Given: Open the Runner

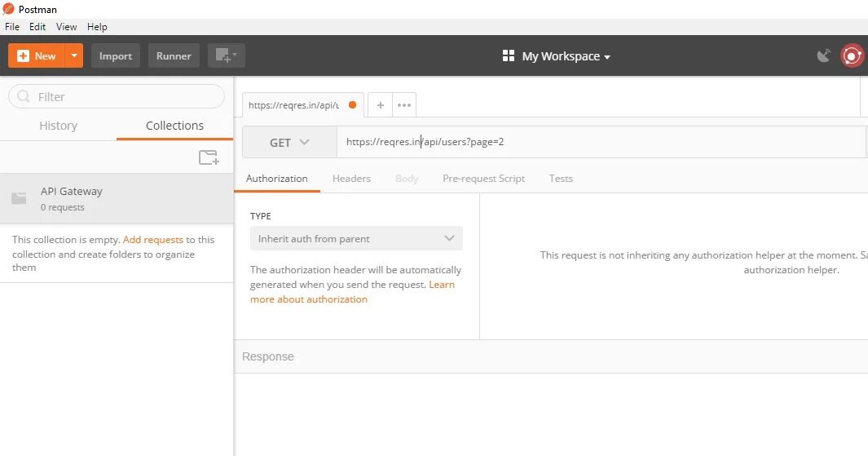Looking at the screenshot, I should pyautogui.click(x=174, y=55).
